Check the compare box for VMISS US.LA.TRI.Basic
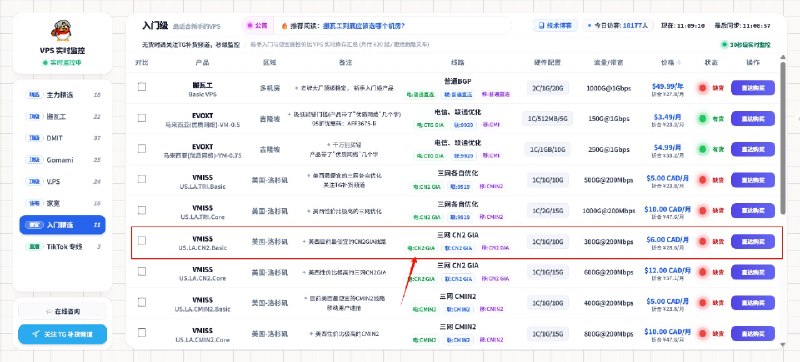Image resolution: width=800 pixels, height=362 pixels. click(142, 179)
